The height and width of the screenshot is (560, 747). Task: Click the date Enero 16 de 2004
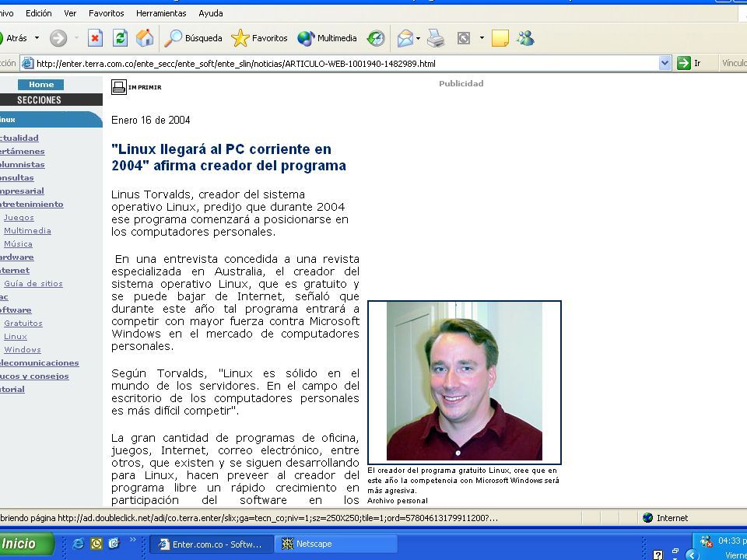pos(150,120)
